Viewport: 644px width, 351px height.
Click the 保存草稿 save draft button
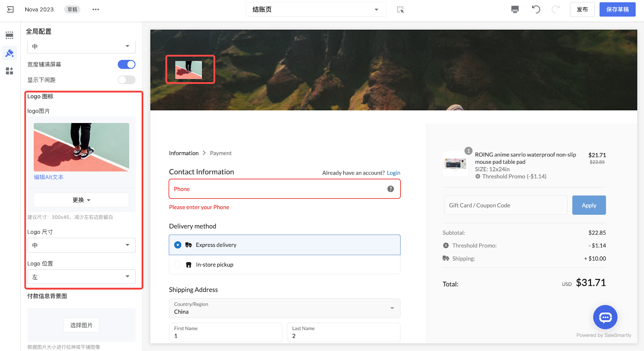[617, 9]
